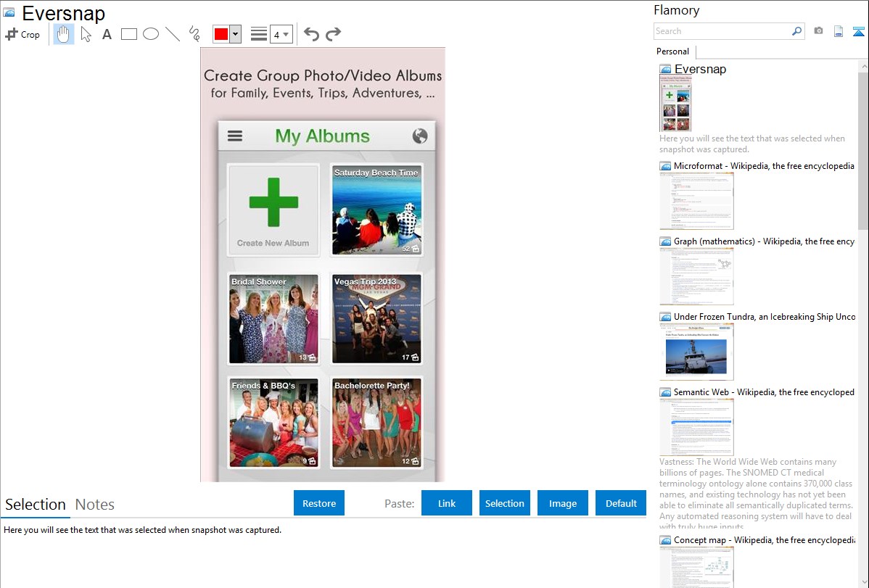Click the Eversnap title in the snapshot list
This screenshot has height=588, width=869.
point(700,70)
